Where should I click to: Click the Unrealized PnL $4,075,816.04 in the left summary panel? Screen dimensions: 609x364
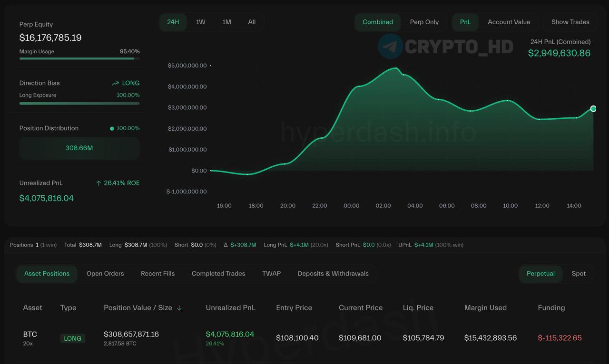47,198
